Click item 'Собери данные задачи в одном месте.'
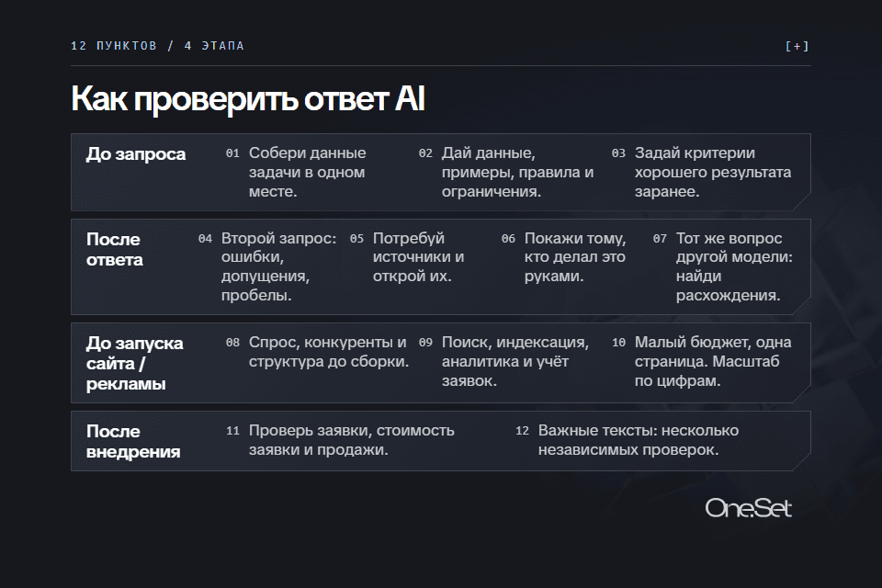Viewport: 882px width, 588px height. (307, 172)
